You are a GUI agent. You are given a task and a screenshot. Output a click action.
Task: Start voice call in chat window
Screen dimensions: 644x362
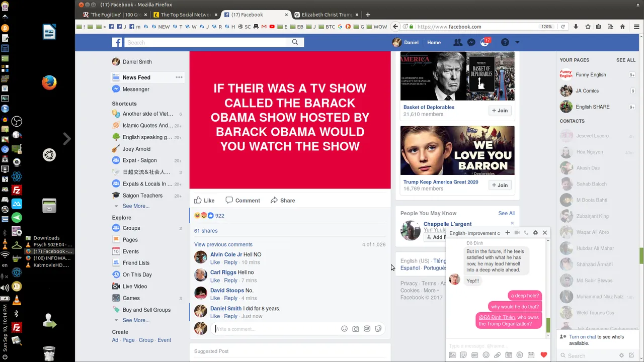coord(526,233)
